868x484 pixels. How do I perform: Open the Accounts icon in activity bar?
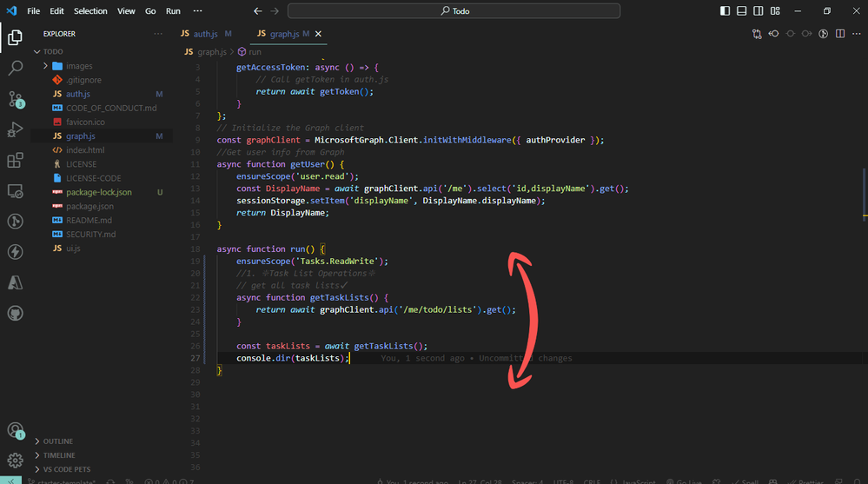[x=15, y=430]
